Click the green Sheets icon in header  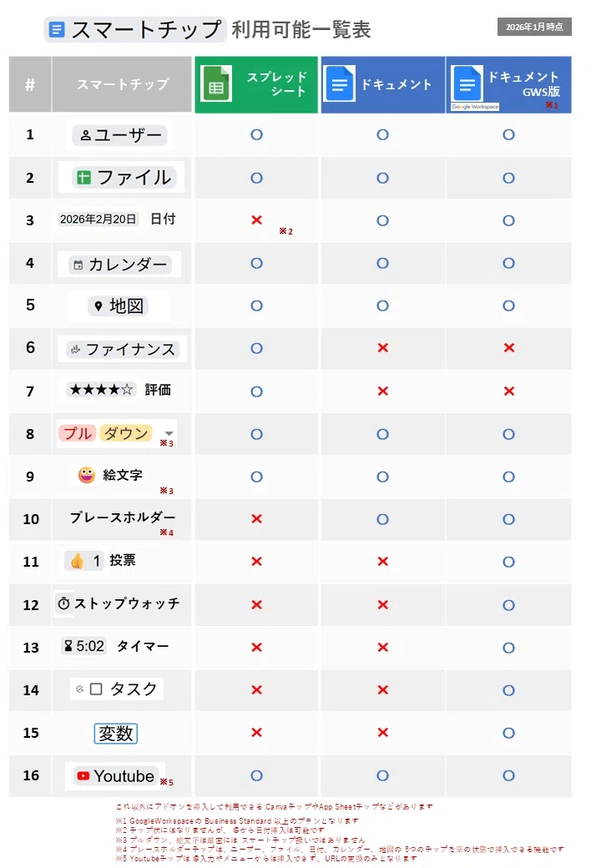[x=216, y=84]
